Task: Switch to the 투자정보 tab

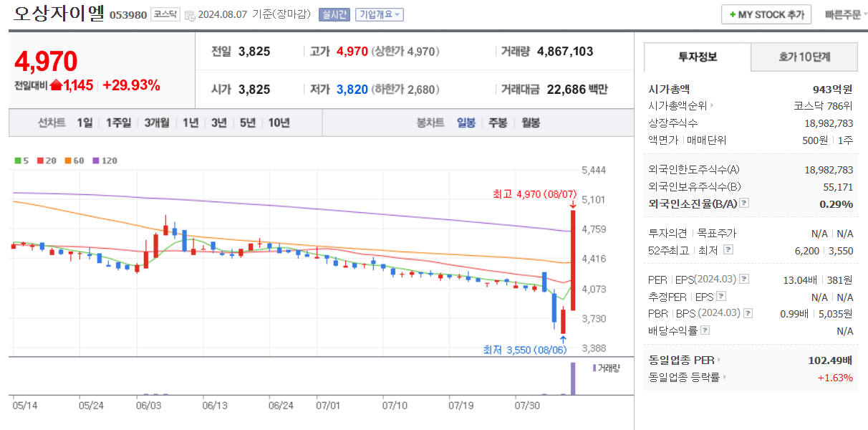Action: click(x=698, y=57)
